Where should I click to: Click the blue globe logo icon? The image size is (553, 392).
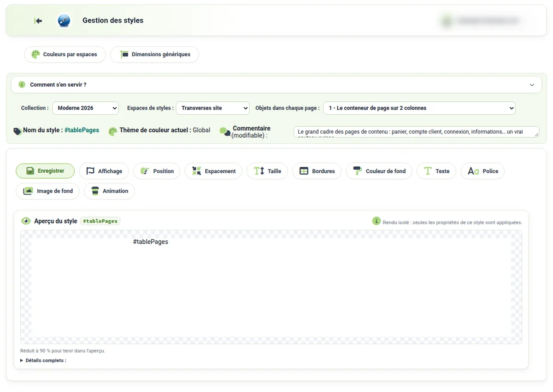[64, 21]
